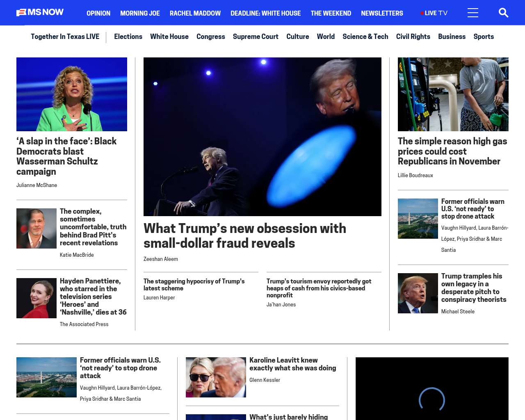Open the Sports topic

(484, 37)
